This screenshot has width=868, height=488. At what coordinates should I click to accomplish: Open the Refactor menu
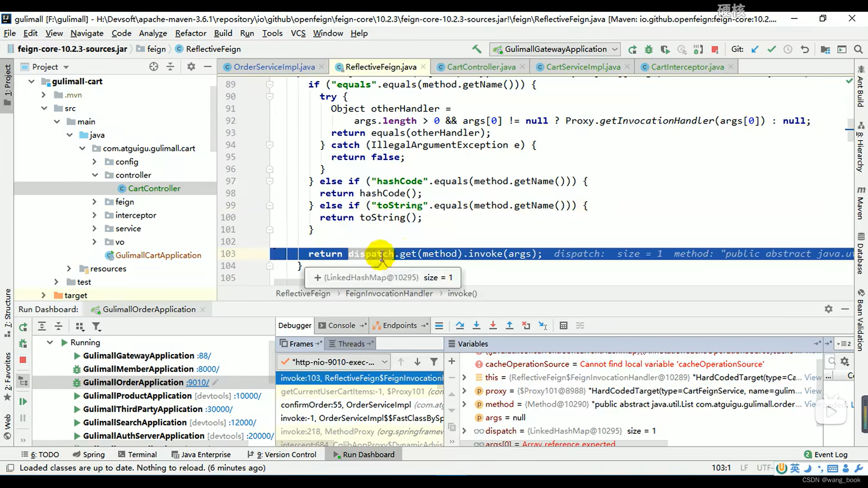(190, 33)
